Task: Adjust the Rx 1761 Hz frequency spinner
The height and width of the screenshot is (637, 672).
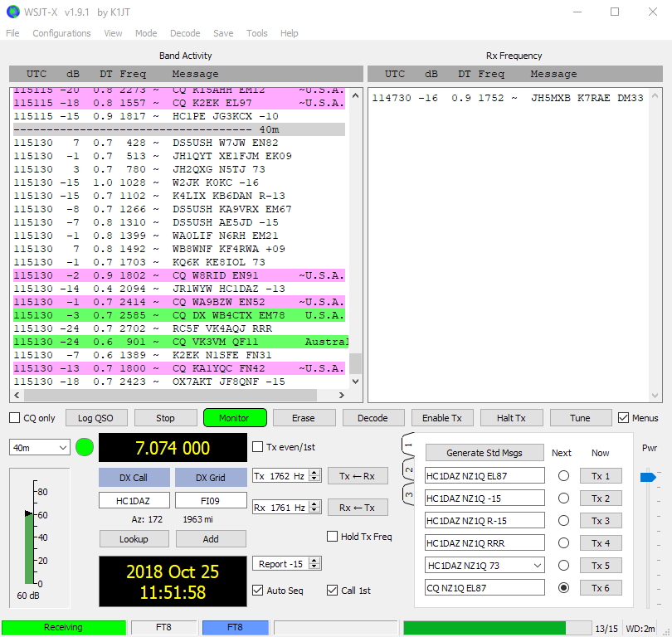Action: point(314,508)
